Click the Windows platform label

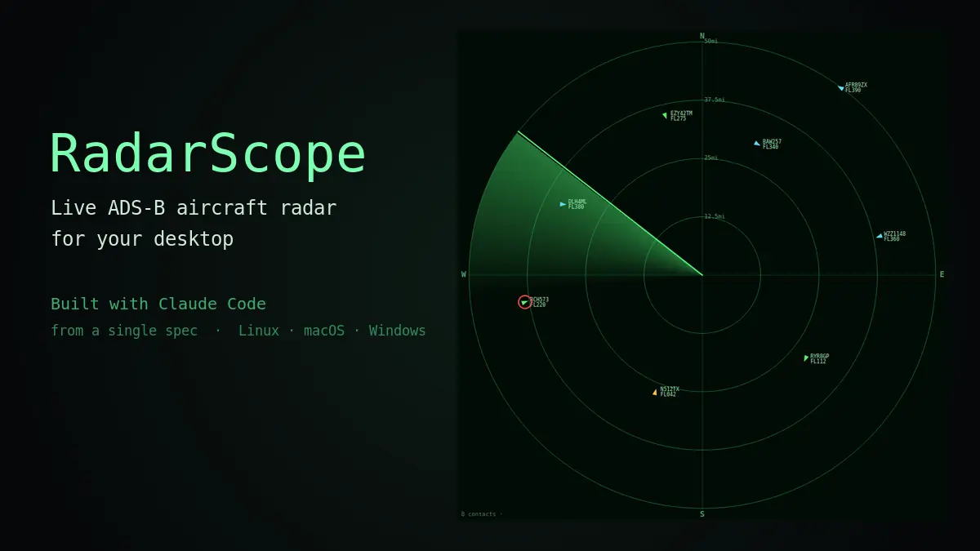pyautogui.click(x=397, y=331)
